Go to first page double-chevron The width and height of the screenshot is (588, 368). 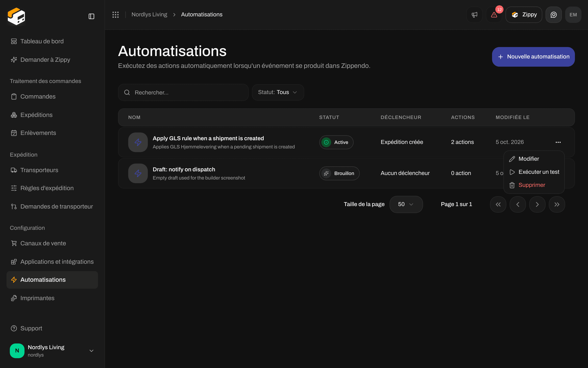tap(498, 204)
